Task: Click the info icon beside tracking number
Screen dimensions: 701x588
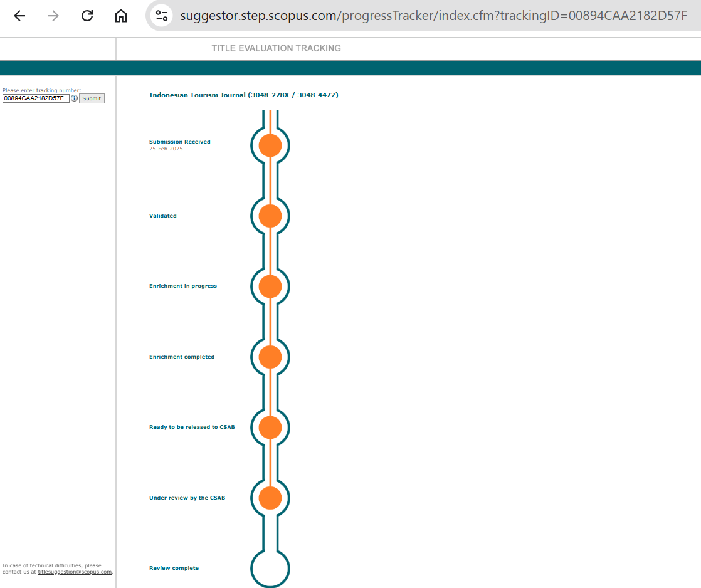Action: coord(74,98)
